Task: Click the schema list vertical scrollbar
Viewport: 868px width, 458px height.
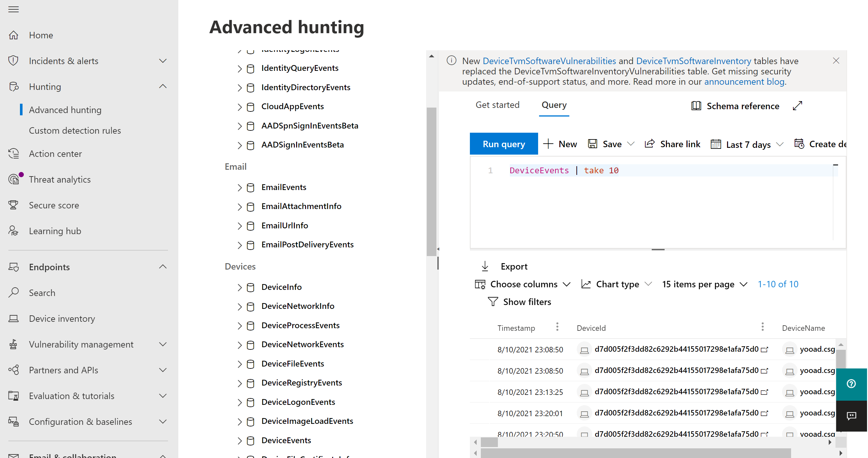Action: tap(431, 182)
